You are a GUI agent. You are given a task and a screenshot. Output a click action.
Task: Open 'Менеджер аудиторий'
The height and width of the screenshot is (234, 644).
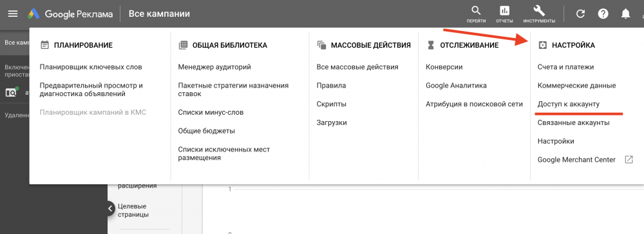tap(214, 67)
